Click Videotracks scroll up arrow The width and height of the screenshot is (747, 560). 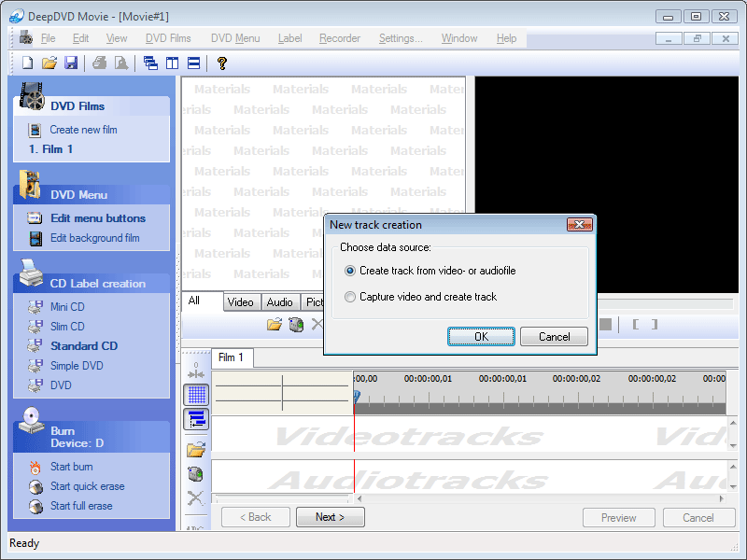(x=733, y=423)
